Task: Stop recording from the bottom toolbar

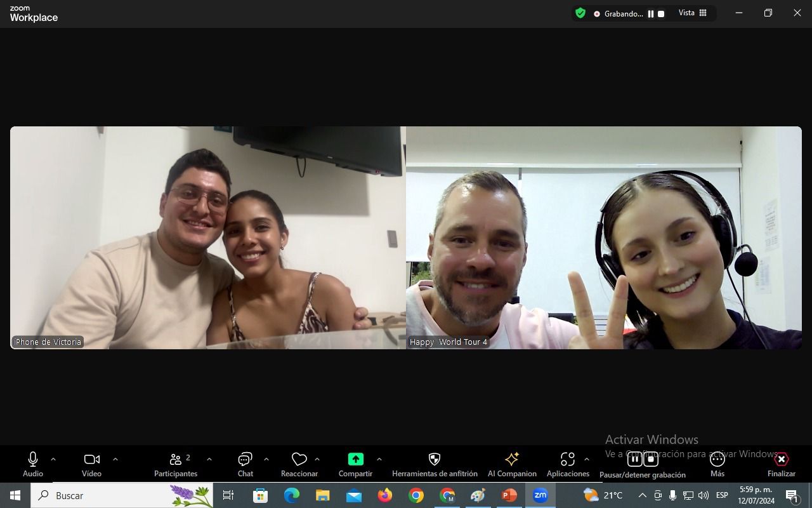Action: coord(651,460)
